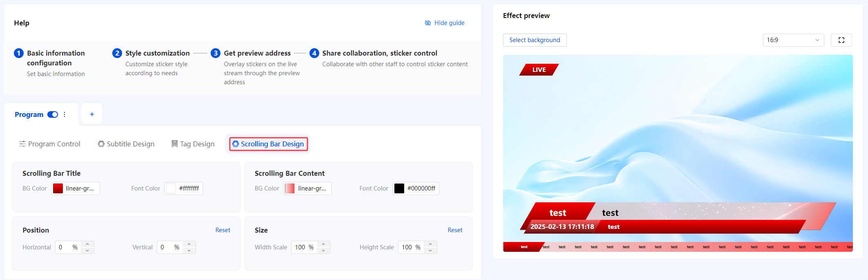Select the Program tab label
868x280 pixels.
point(29,114)
